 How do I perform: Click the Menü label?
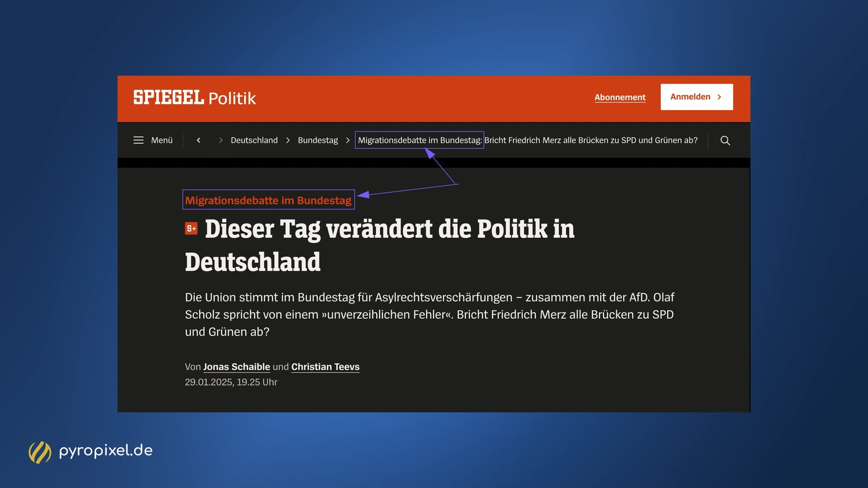point(162,140)
